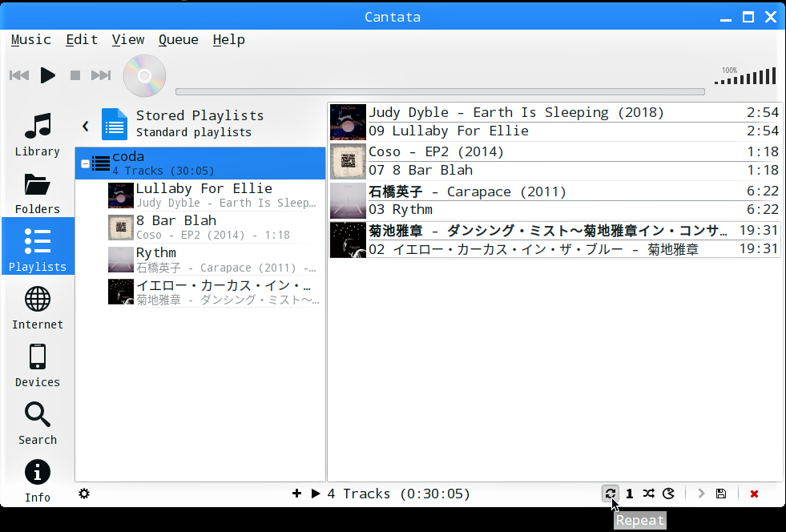The width and height of the screenshot is (786, 532).
Task: Open the Internet view
Action: click(38, 308)
